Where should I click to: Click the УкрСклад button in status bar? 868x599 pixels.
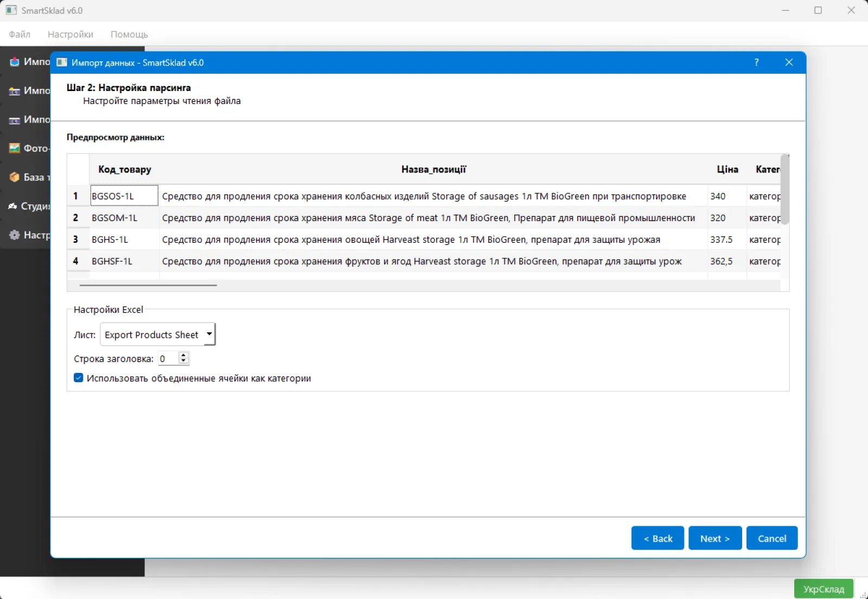[x=824, y=589]
